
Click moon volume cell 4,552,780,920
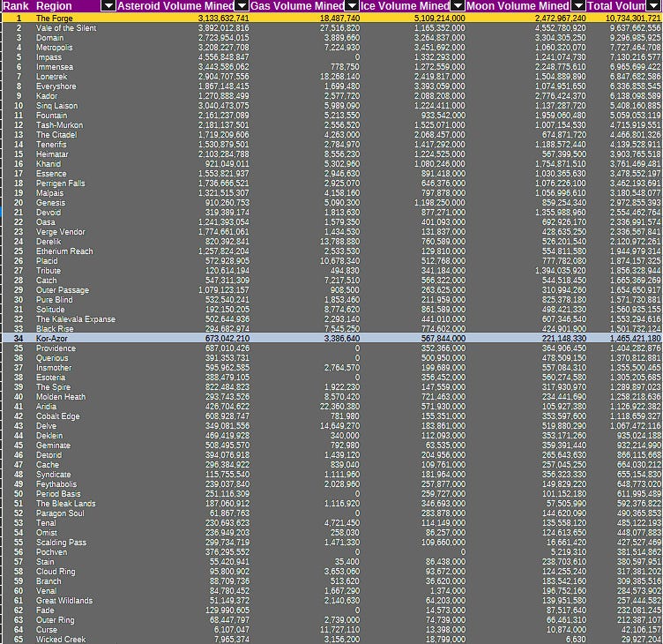click(x=560, y=28)
